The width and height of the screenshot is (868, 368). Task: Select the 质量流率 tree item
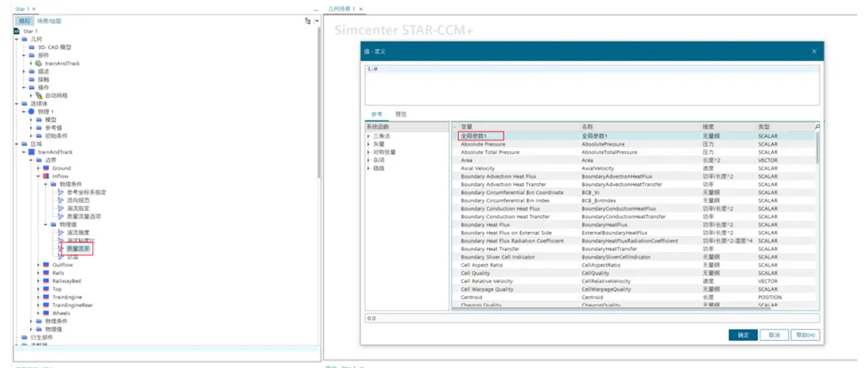(79, 249)
